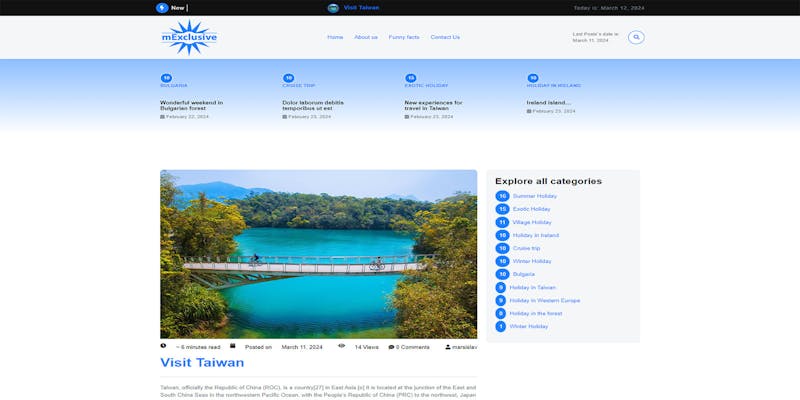
Task: Click the count badge beside Cruise trip
Action: pyautogui.click(x=503, y=248)
